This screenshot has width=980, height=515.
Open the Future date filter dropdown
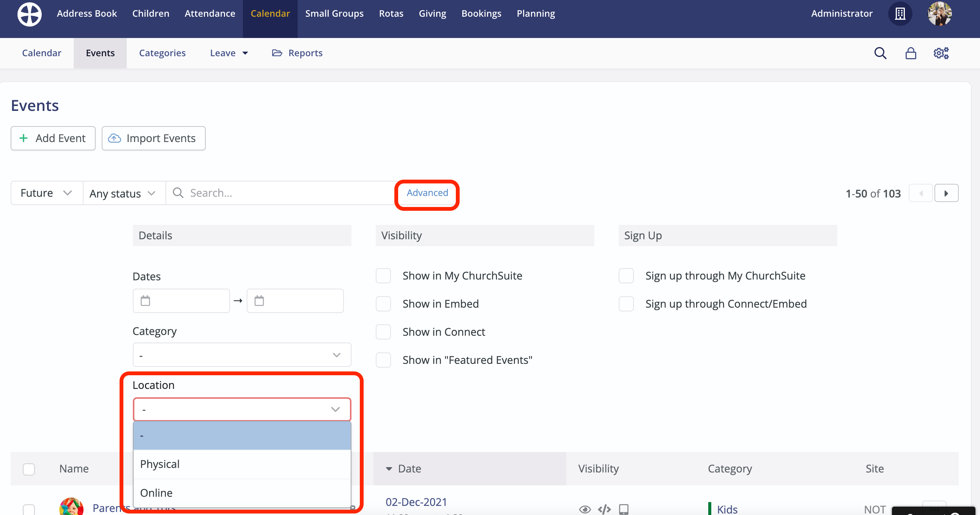(46, 193)
